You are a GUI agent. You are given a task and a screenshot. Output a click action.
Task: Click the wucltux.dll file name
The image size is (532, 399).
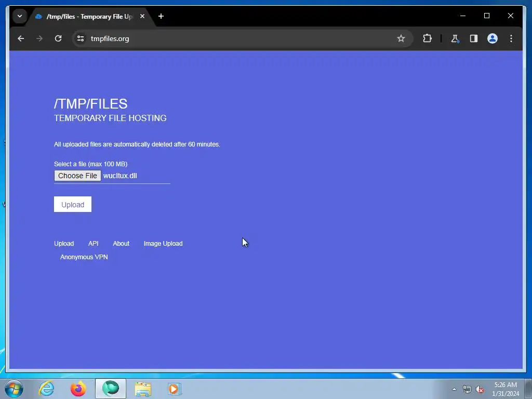click(x=120, y=176)
